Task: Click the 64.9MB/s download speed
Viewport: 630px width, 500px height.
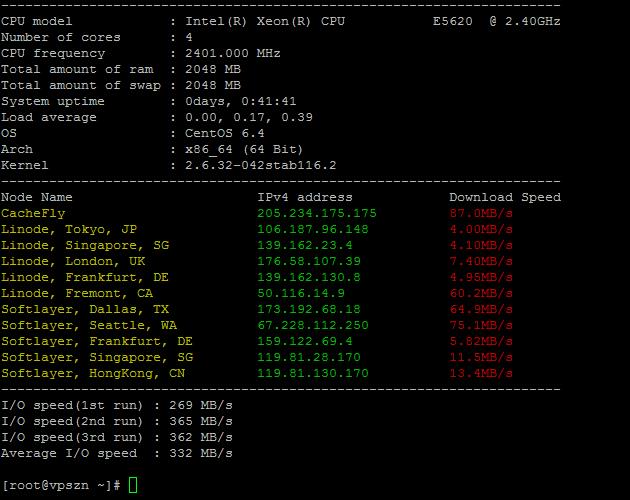Action: (x=481, y=309)
